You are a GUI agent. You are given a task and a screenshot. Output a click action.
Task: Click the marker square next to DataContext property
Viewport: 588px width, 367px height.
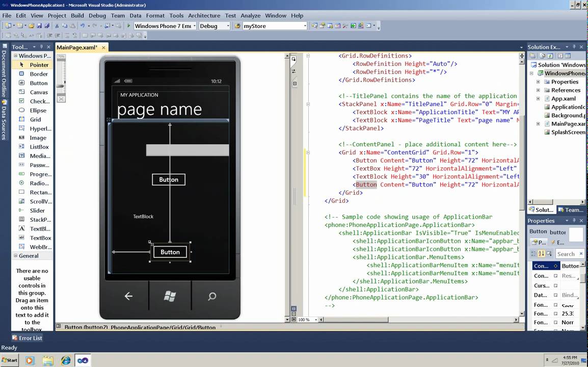point(556,295)
